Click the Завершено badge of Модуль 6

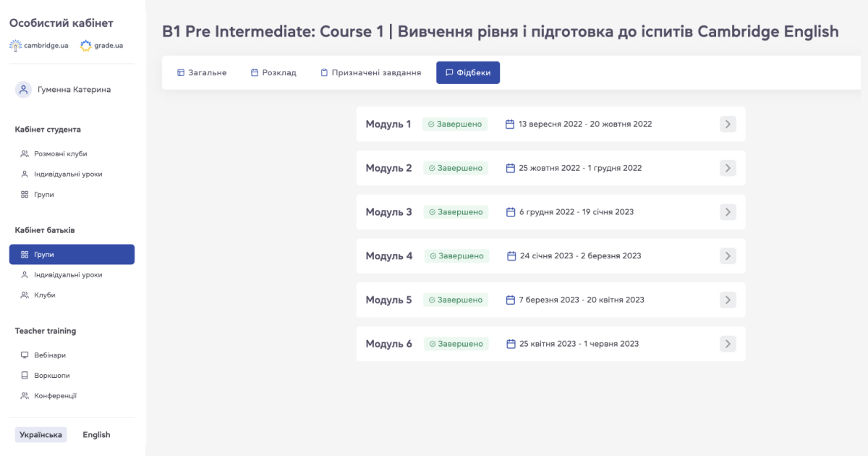[x=456, y=344]
